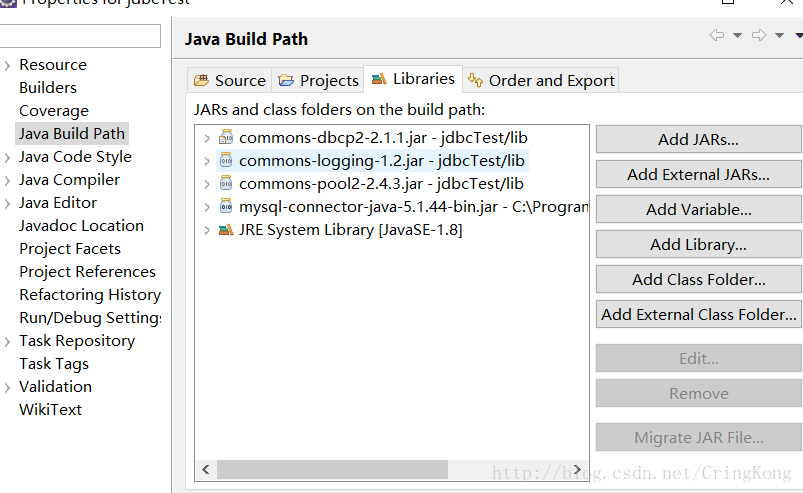Click the JRE System Library icon
This screenshot has height=493, width=803.
(x=226, y=230)
